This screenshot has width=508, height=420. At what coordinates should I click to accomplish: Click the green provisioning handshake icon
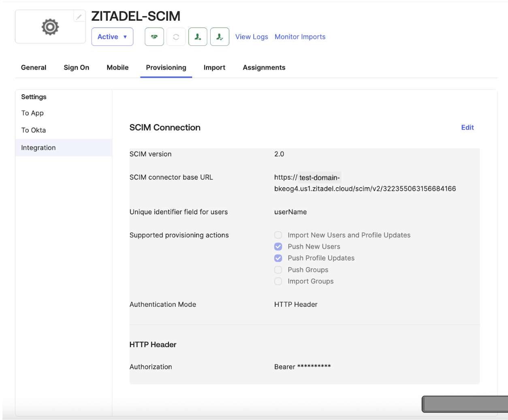[154, 36]
